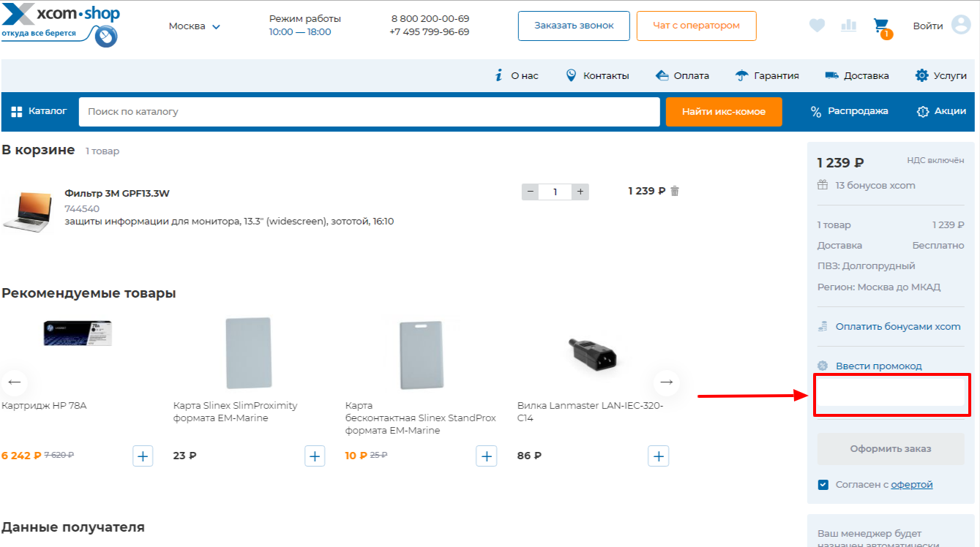980x547 pixels.
Task: Add Вилка Lanmaster to cart
Action: click(659, 456)
